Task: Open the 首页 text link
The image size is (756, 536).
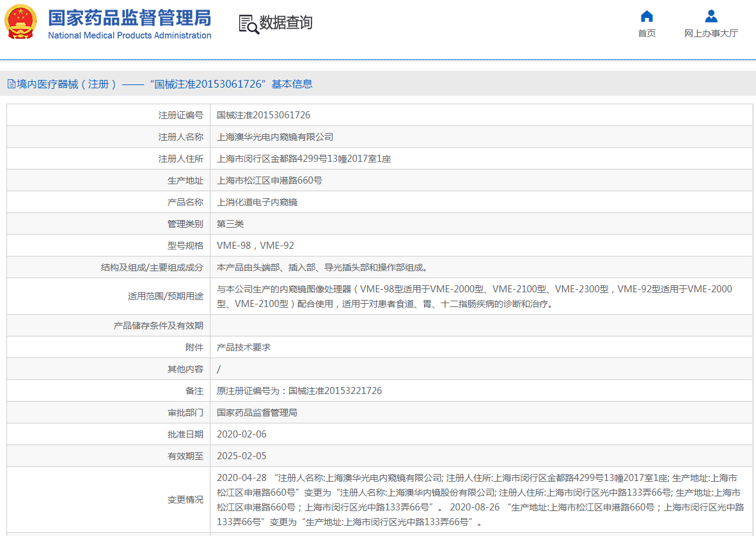Action: 647,33
